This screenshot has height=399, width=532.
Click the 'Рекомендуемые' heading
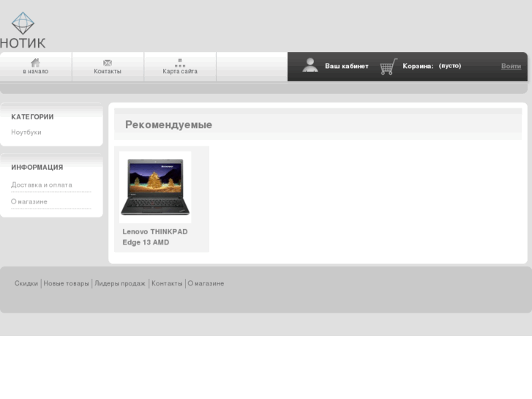tap(168, 124)
